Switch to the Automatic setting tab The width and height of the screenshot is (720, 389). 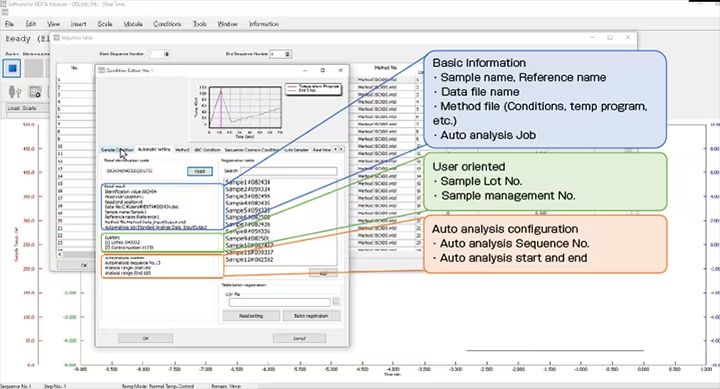[x=154, y=149]
